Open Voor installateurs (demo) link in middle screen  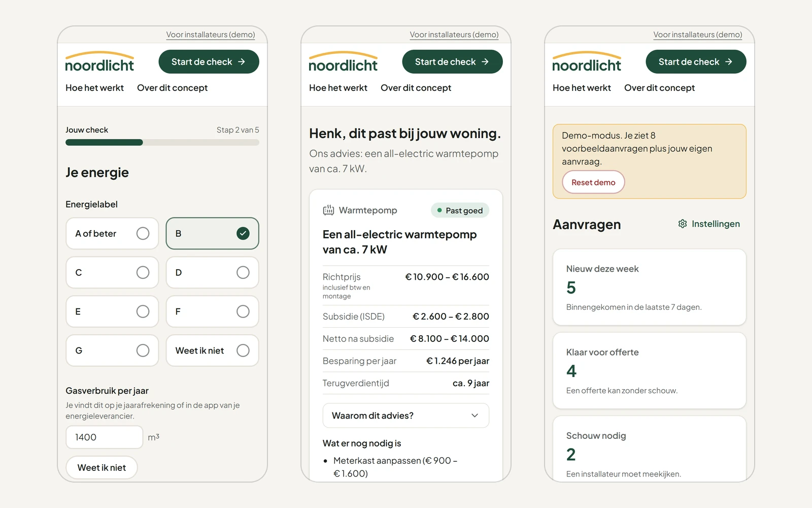tap(454, 35)
